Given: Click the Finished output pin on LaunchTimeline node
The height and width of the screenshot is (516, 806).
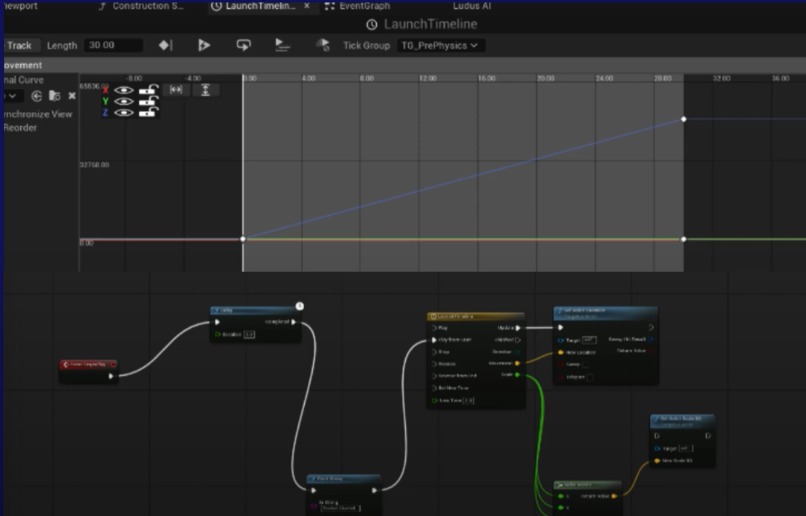Looking at the screenshot, I should [x=518, y=340].
